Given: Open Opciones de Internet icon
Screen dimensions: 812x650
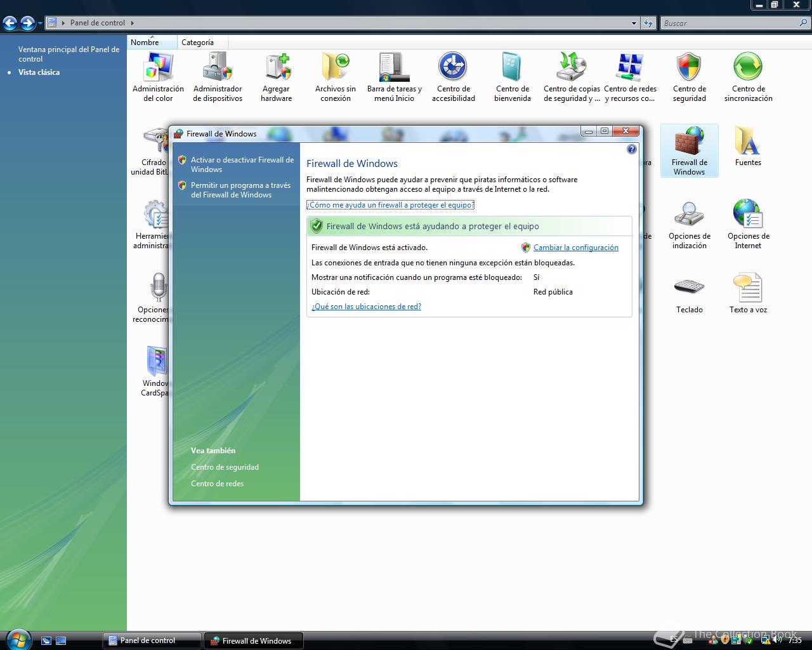Looking at the screenshot, I should tap(749, 224).
